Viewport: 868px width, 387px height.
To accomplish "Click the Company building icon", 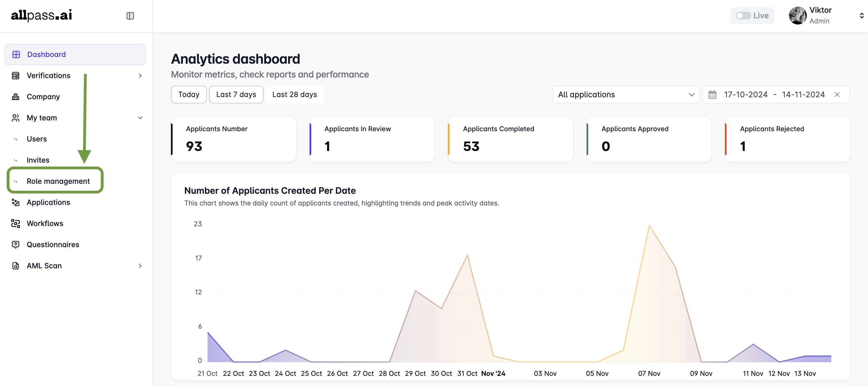I will click(16, 96).
